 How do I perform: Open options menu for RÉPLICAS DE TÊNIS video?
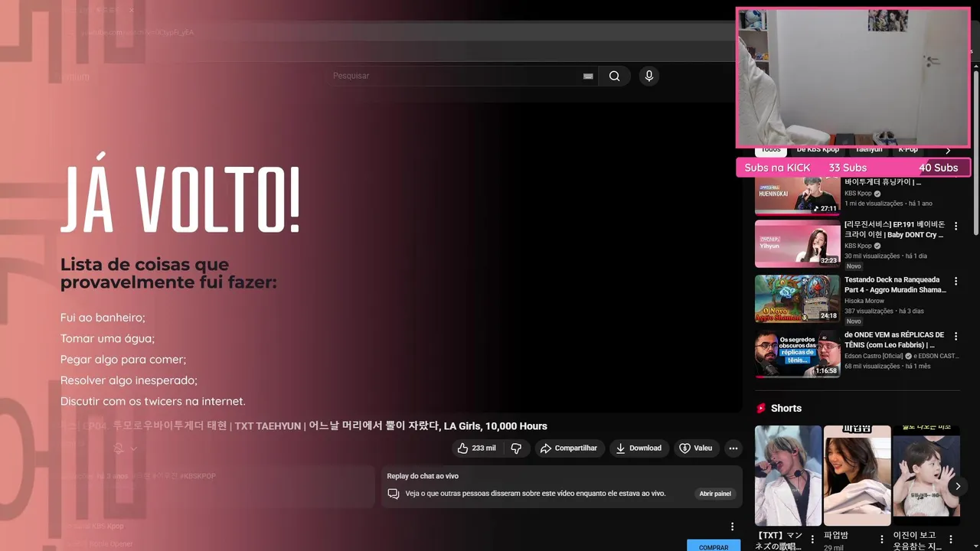point(955,337)
